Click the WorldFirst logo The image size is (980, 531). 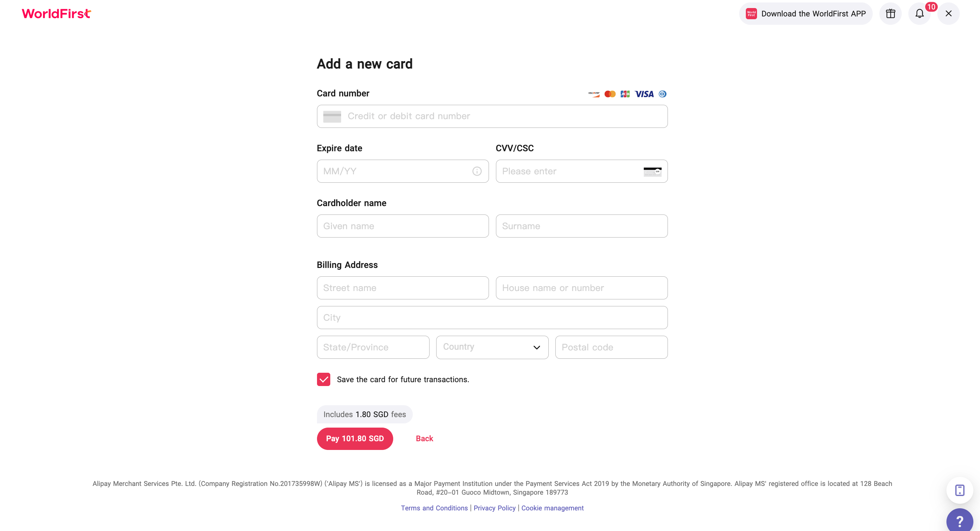(56, 14)
